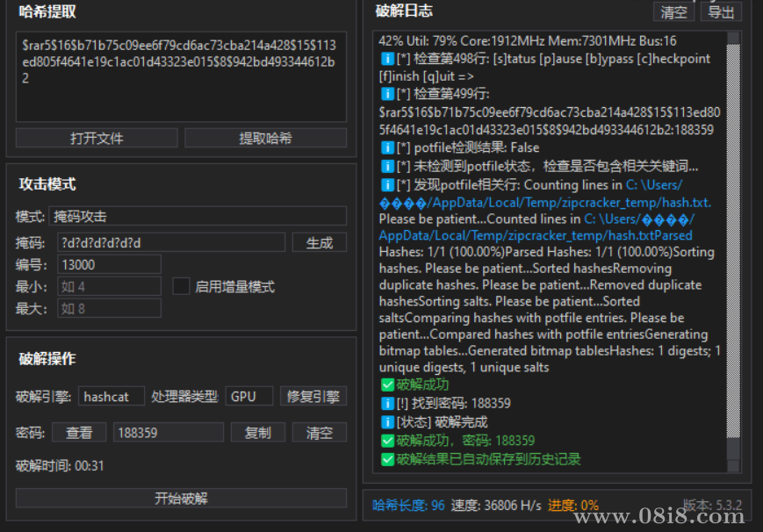Open the 破解引擎 hashcat selector
763x532 pixels.
(110, 396)
